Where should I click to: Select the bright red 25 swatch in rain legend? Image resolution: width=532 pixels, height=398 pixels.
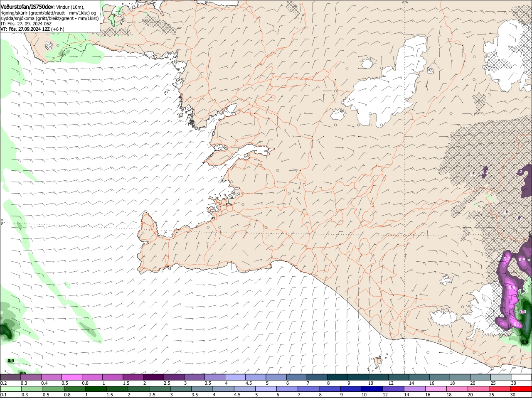(x=500, y=389)
